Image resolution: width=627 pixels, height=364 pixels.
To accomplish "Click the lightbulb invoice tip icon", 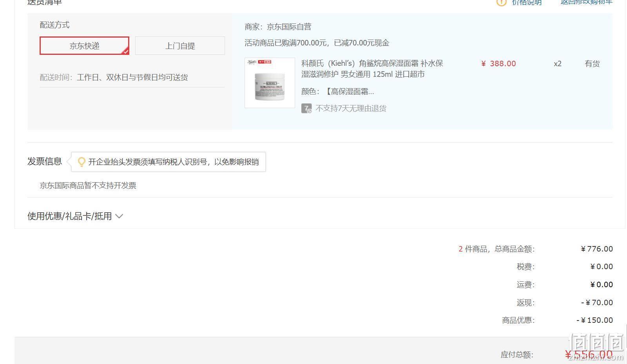I will click(82, 162).
